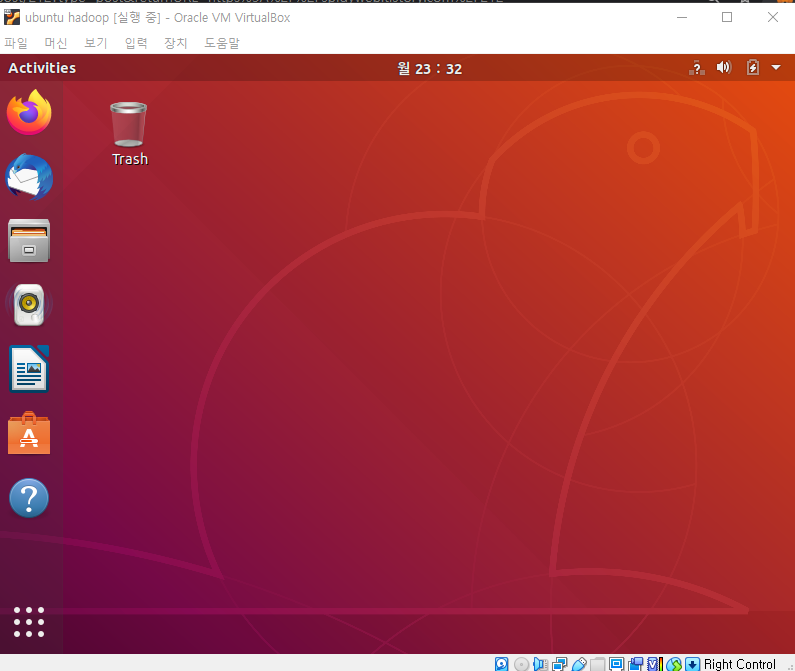This screenshot has width=795, height=671.
Task: Launch Rhythmbox music player from the dock
Action: tap(29, 305)
